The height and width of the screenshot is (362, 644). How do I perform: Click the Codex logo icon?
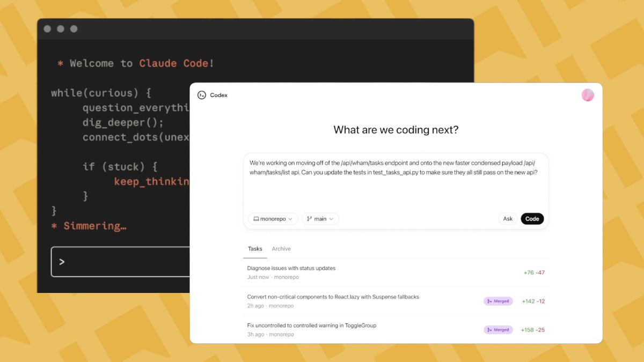pyautogui.click(x=201, y=95)
